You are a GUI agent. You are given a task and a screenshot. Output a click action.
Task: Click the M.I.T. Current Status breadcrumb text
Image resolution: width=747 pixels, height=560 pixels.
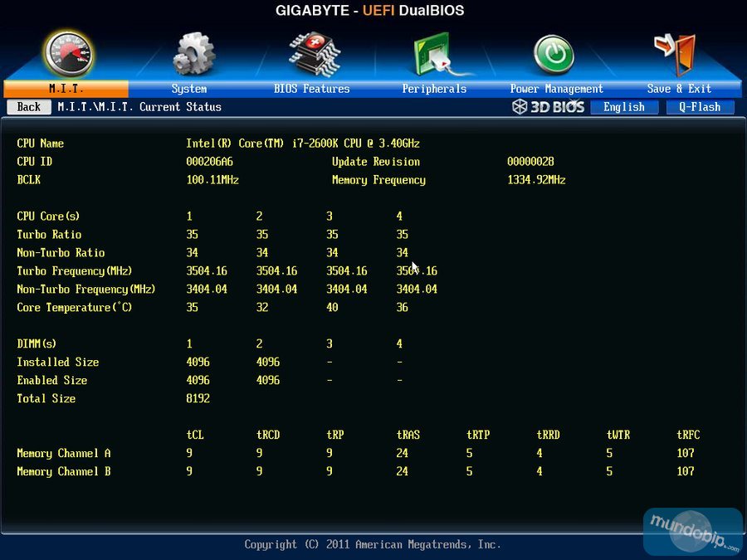[139, 107]
